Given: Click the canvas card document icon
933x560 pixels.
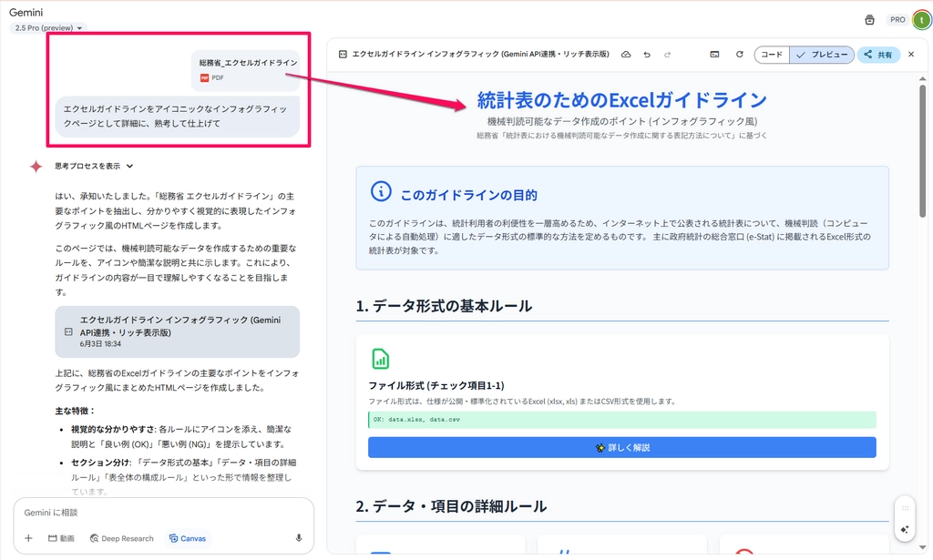Looking at the screenshot, I should (68, 331).
